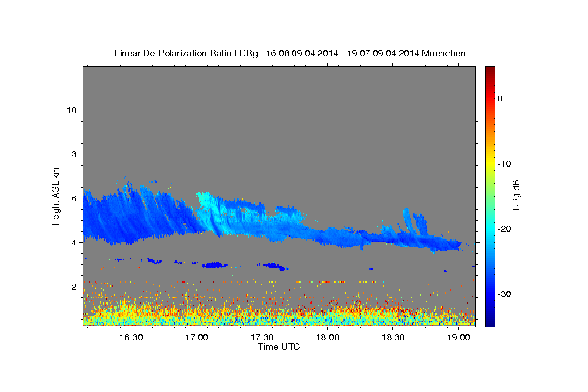
Task: Click the height tick label 6
Action: [x=75, y=198]
